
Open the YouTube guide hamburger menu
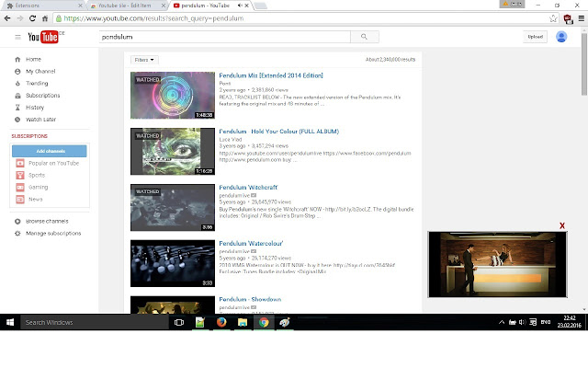point(17,37)
